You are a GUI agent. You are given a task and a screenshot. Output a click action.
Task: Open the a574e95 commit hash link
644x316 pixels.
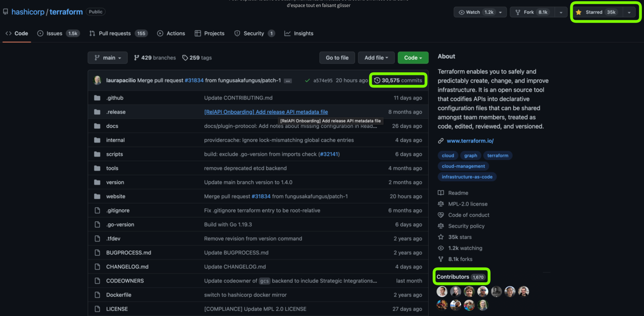323,80
